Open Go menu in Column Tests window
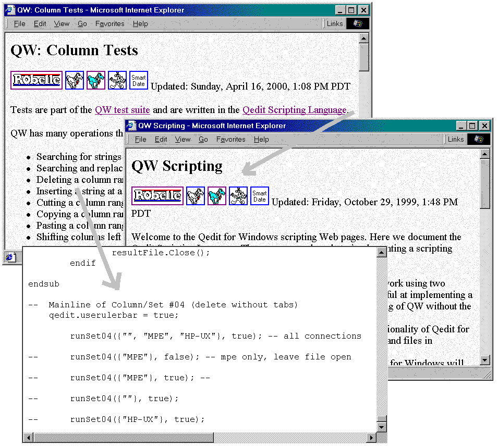This screenshot has width=498, height=448. 82,24
